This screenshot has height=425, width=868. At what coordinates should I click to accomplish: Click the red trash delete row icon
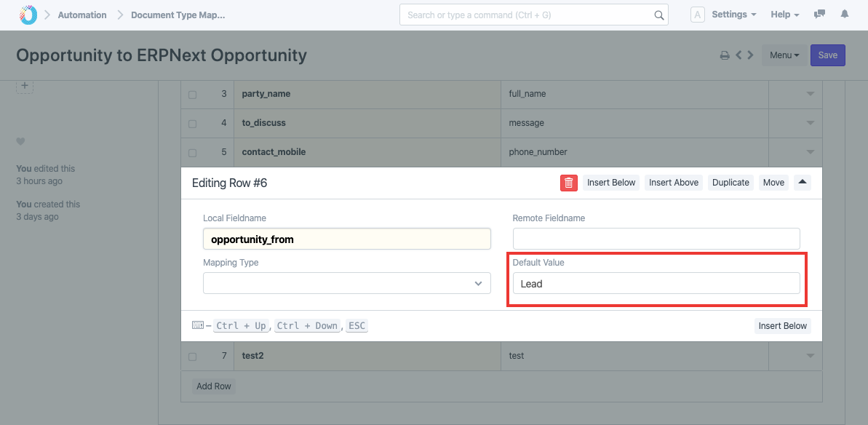568,183
